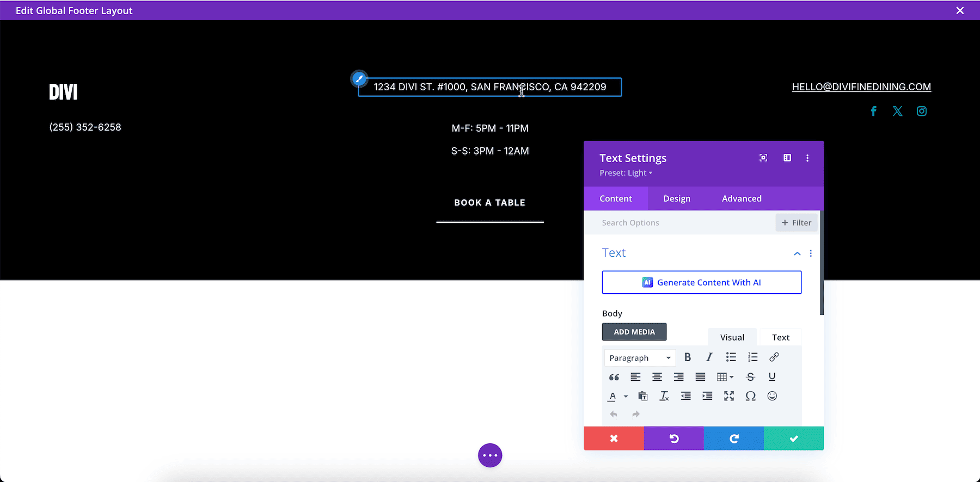Select the Visual editor tab

tap(732, 337)
